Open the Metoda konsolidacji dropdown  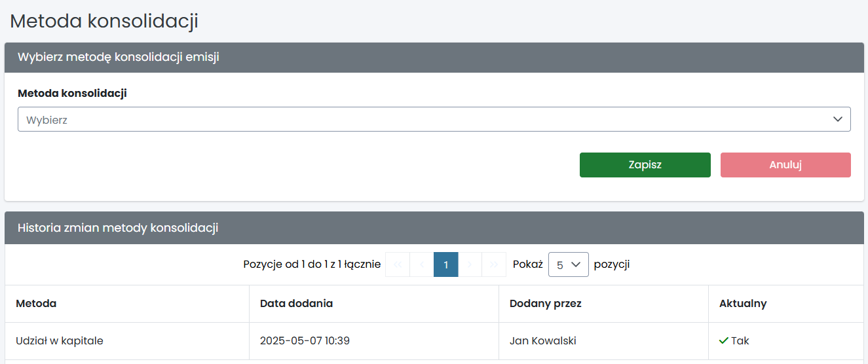(x=434, y=120)
